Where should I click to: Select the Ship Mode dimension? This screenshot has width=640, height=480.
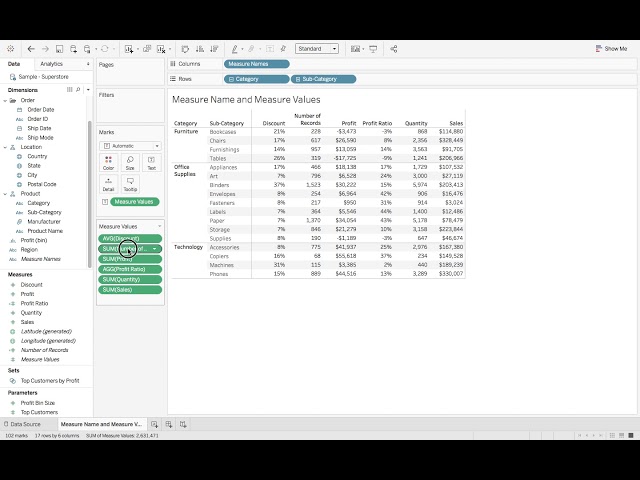(40, 138)
